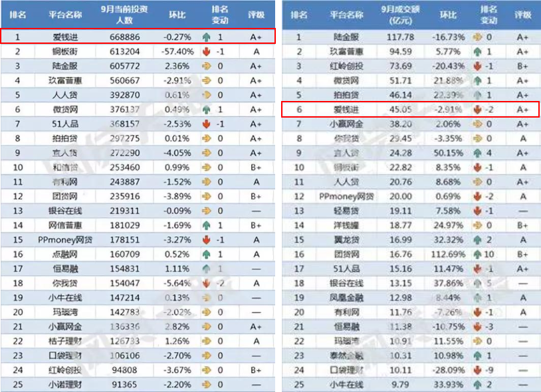Select 爱钱进 in the 45.05 row
Screen dimensions: 541x392
pos(346,110)
